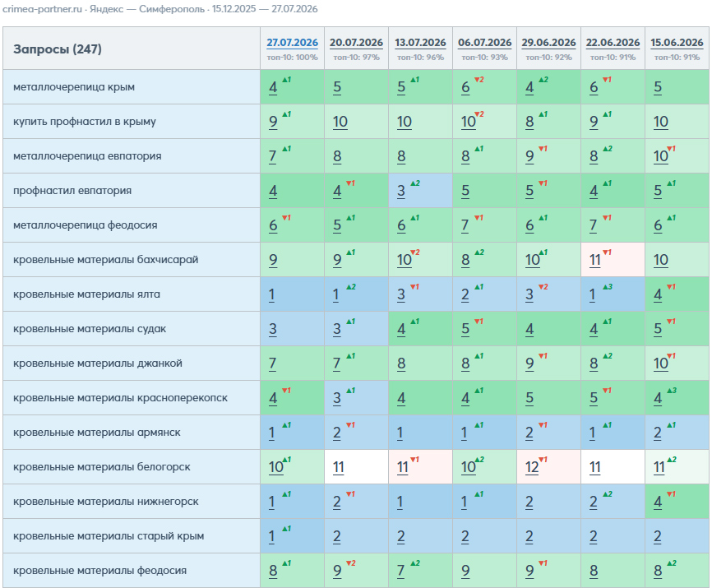Select the 22.06.2026 date header
This screenshot has width=712, height=588.
(x=613, y=43)
